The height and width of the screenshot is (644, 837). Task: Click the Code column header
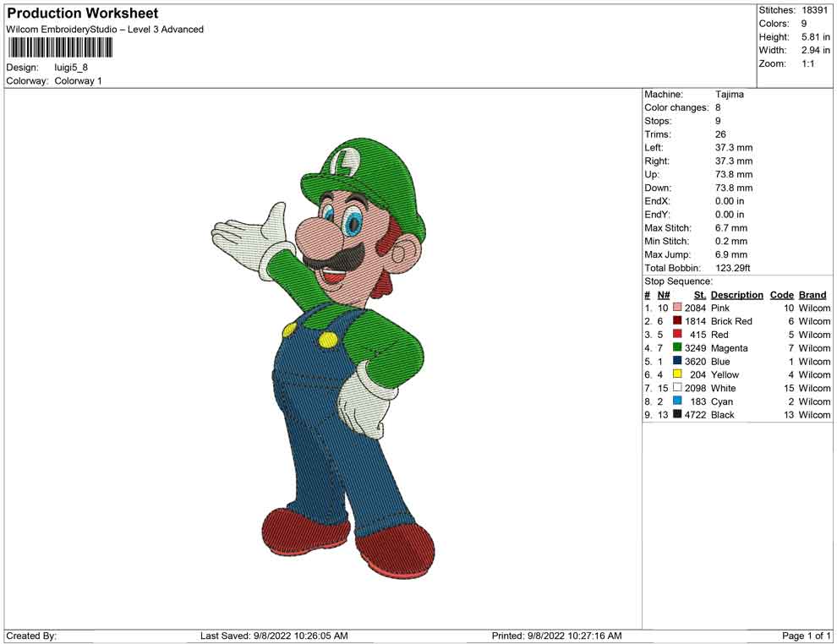pyautogui.click(x=781, y=295)
